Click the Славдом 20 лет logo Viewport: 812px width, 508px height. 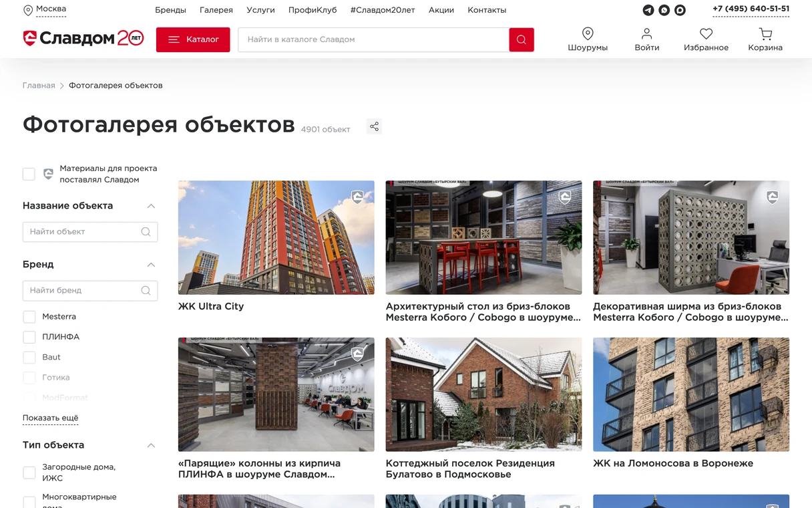pos(83,39)
